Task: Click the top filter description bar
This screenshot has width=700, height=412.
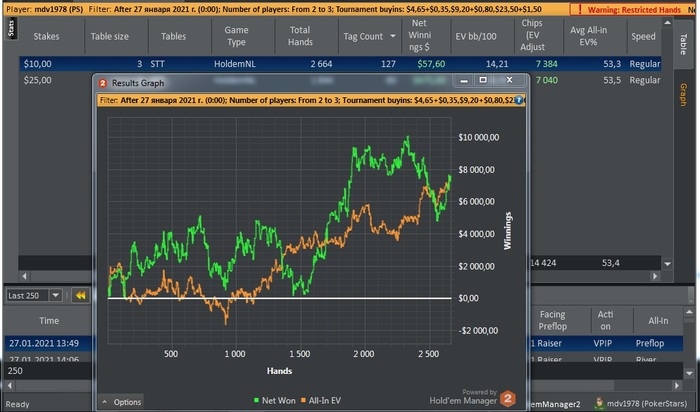Action: pyautogui.click(x=286, y=9)
